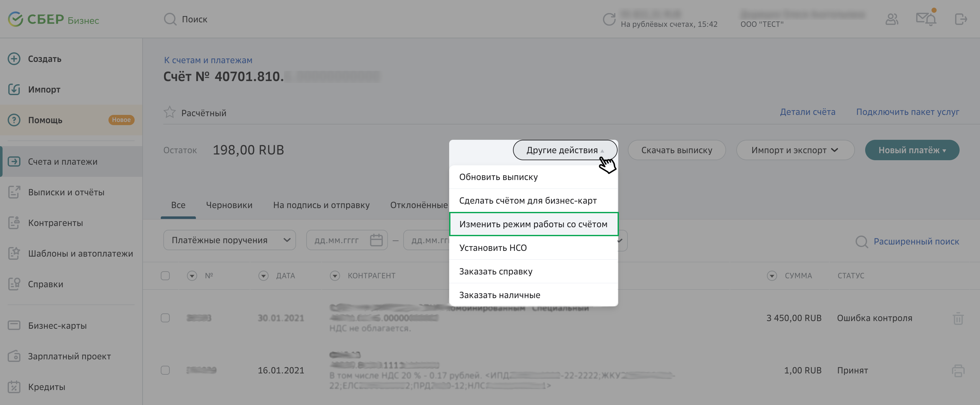980x405 pixels.
Task: Open Выписки и отчёты in sidebar
Action: 66,192
